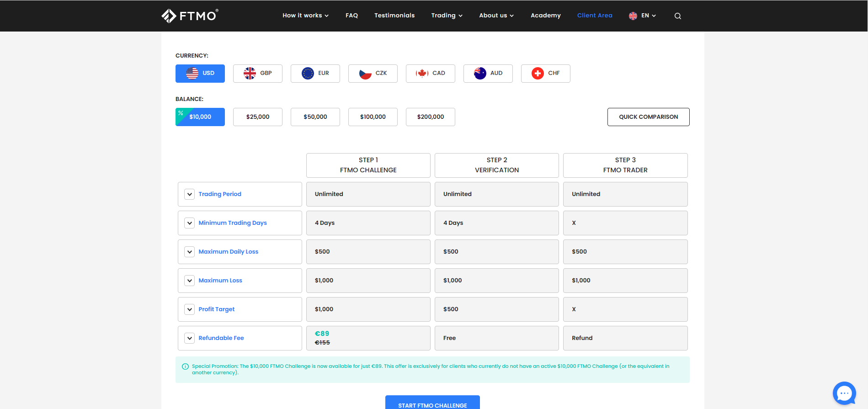Viewport: 868px width, 409px height.
Task: Click the Maximum Loss label link
Action: [x=220, y=281]
